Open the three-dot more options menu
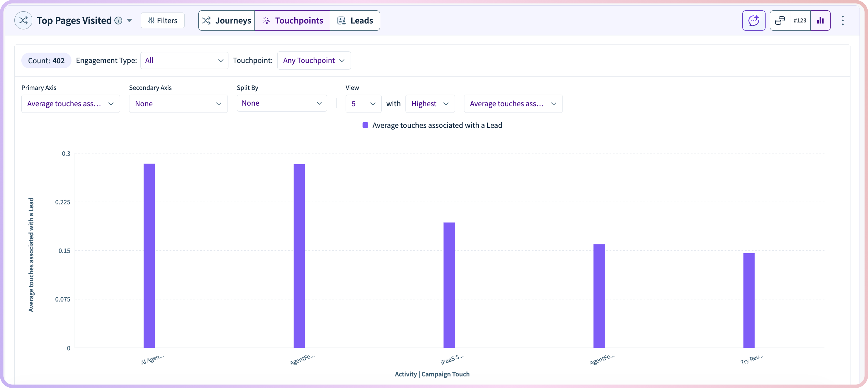868x388 pixels. pyautogui.click(x=842, y=21)
